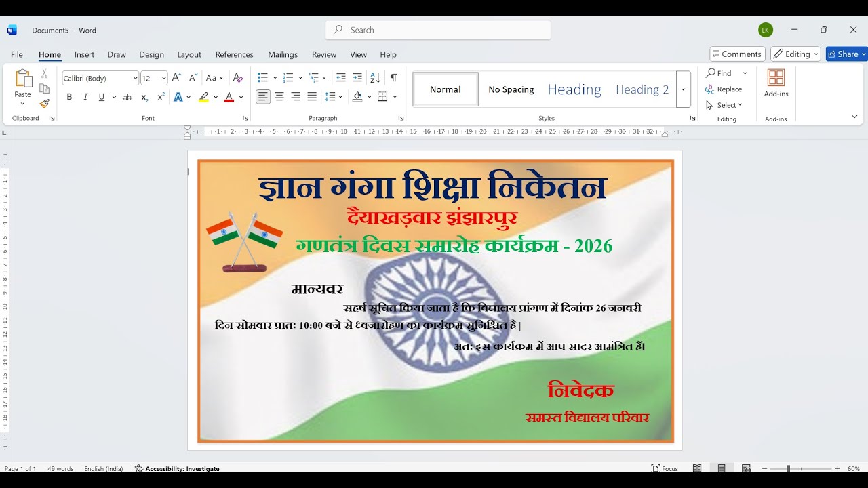Click the Search box
Viewport: 868px width, 488px height.
click(x=438, y=30)
